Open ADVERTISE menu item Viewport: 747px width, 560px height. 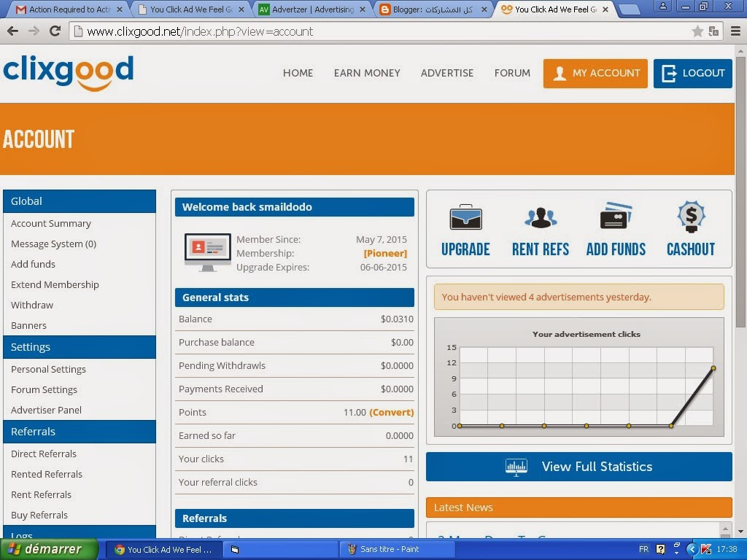[x=447, y=73]
